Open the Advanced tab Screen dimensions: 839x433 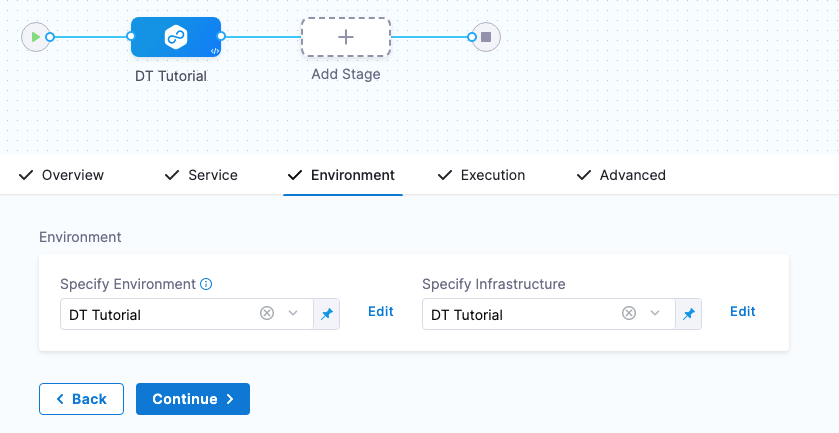pos(621,175)
